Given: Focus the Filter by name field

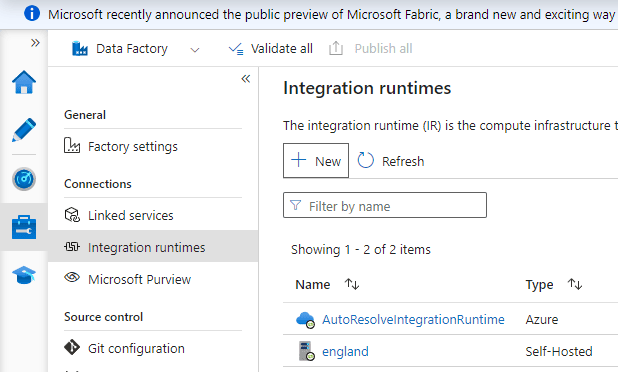Looking at the screenshot, I should pos(385,205).
